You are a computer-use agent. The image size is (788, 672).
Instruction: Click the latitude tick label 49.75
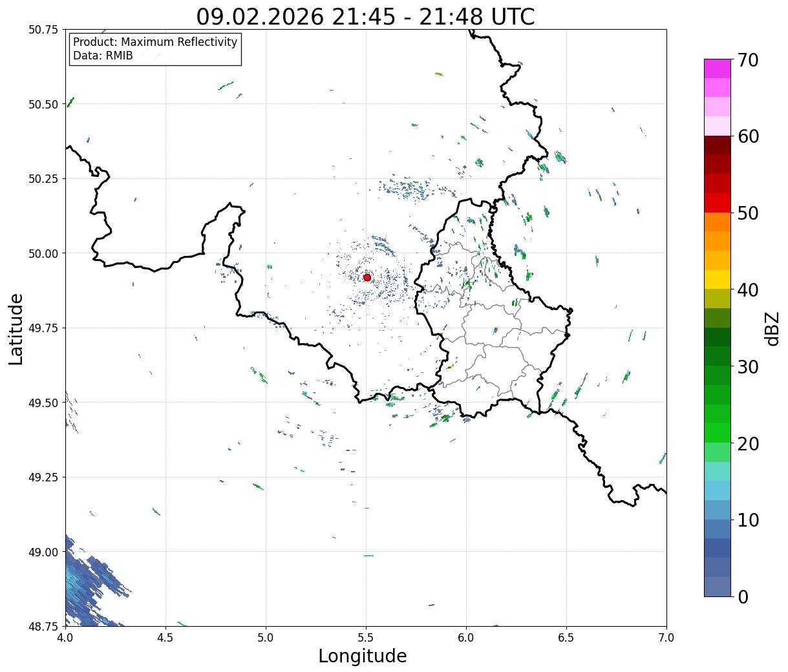pyautogui.click(x=43, y=328)
